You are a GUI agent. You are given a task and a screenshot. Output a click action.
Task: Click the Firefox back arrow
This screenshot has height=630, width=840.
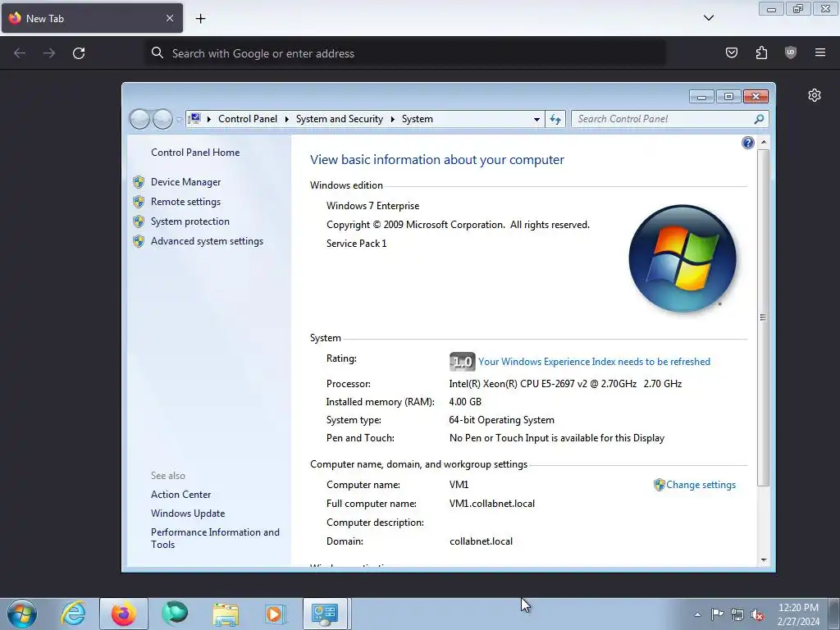[20, 53]
